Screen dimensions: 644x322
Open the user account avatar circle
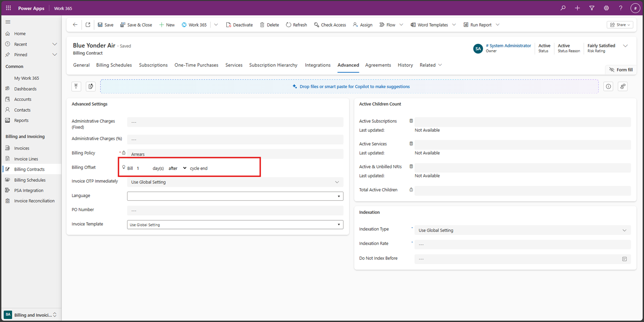click(x=635, y=8)
